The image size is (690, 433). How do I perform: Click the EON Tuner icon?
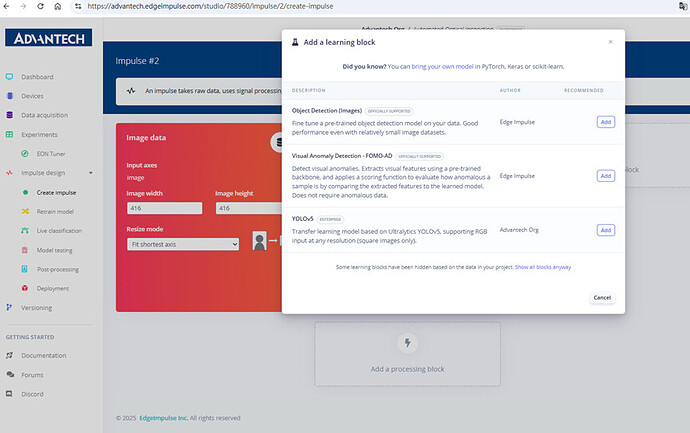tap(25, 154)
